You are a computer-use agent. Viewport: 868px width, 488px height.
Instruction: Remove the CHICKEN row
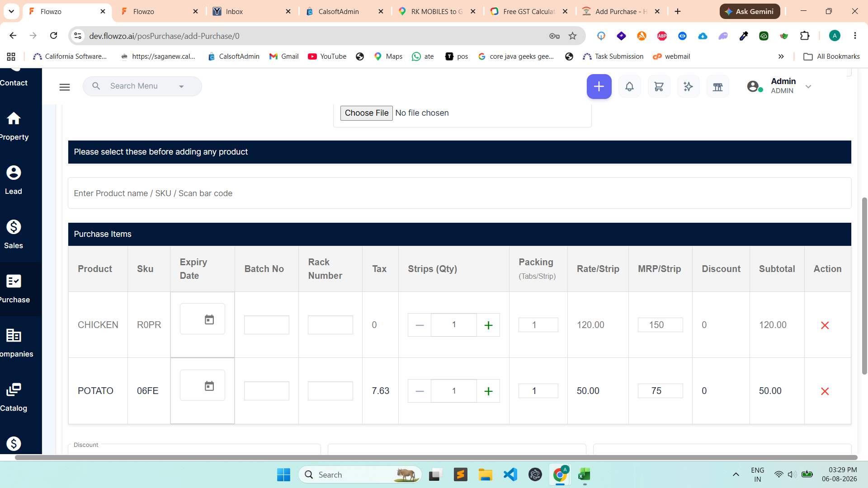tap(825, 325)
